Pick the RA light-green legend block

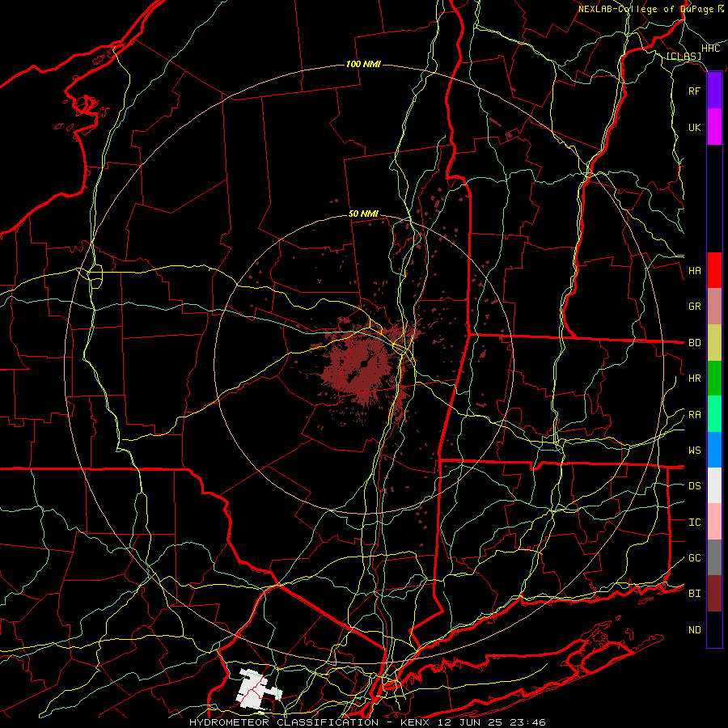714,414
